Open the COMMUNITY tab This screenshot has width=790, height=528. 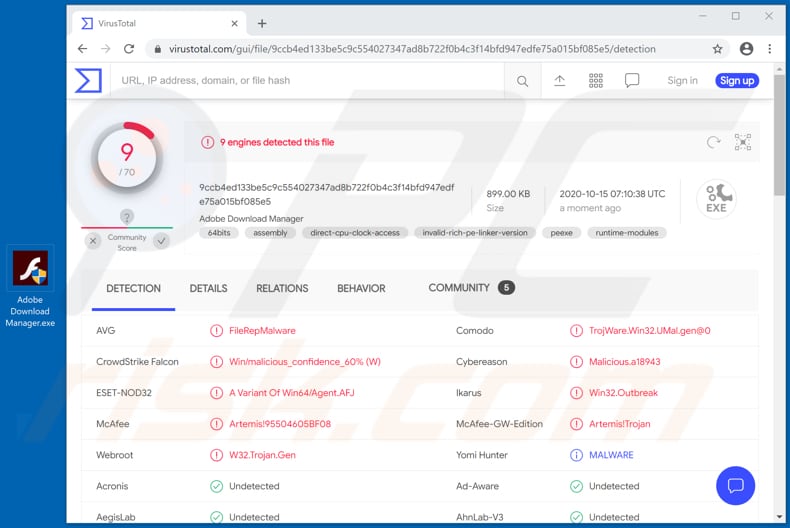coord(472,288)
